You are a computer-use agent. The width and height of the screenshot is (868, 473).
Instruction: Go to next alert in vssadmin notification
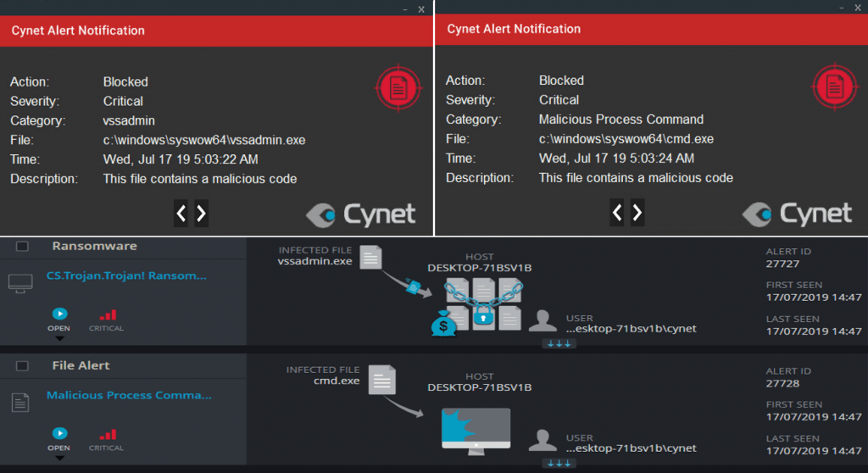[x=202, y=214]
